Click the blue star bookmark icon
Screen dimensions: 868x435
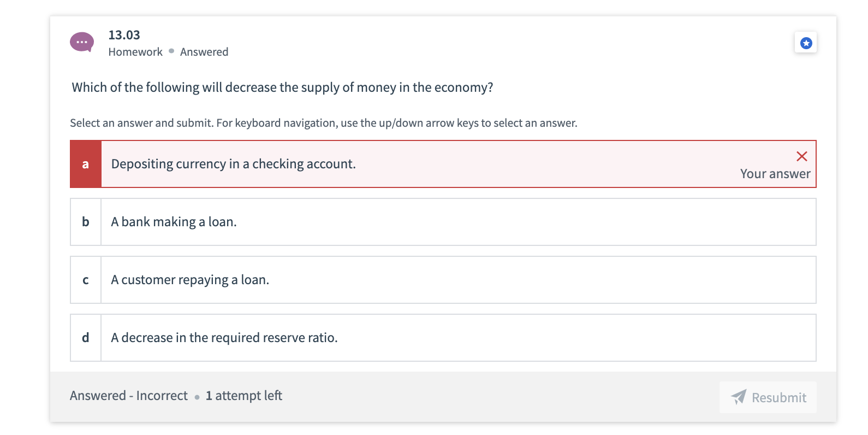point(805,43)
